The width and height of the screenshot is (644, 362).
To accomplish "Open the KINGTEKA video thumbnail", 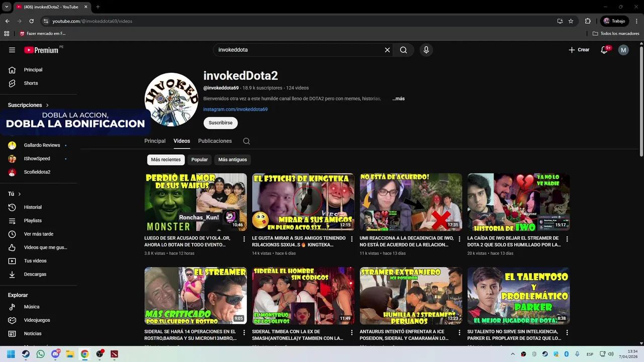I will (x=303, y=202).
